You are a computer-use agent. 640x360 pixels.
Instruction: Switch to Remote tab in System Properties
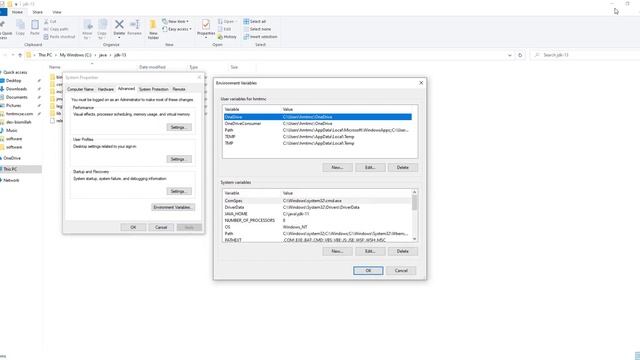coord(179,89)
